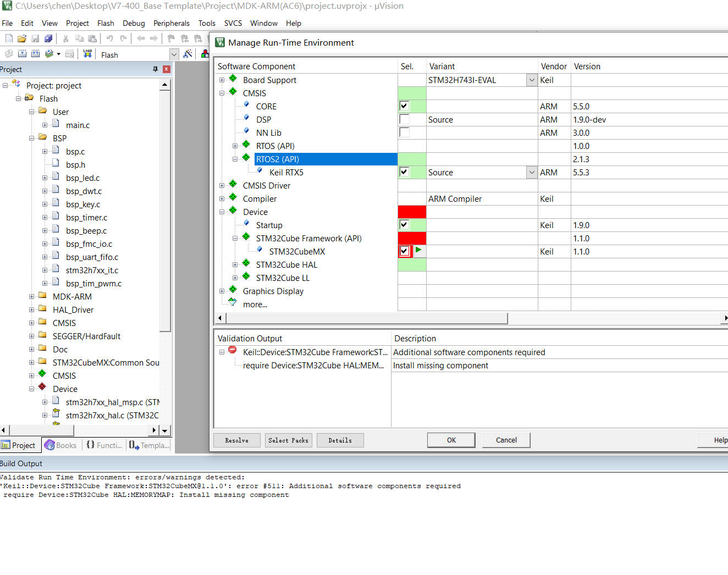Click the Save All toolbar icon

point(48,38)
